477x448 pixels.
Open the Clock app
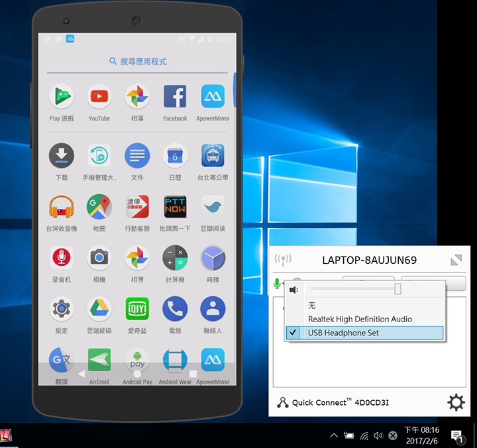point(213,258)
